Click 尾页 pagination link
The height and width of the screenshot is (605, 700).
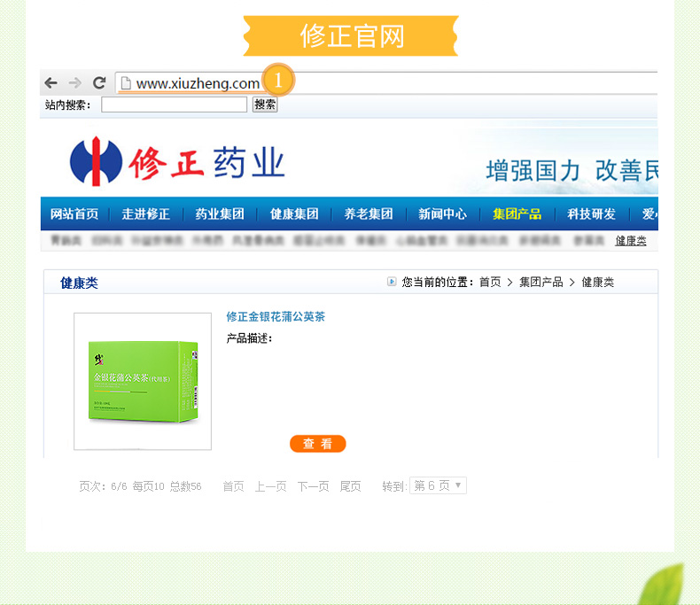(x=351, y=486)
